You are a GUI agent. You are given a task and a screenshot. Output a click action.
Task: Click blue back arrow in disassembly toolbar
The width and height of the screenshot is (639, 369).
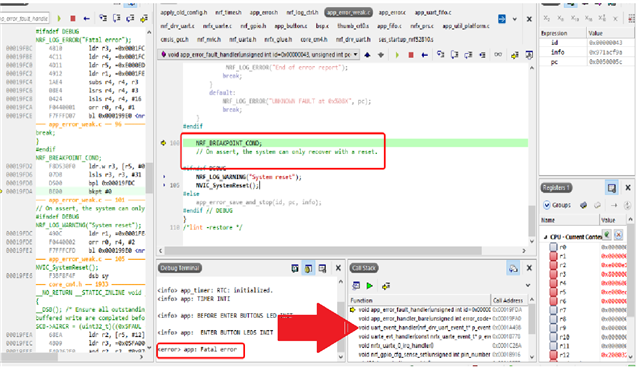point(86,18)
